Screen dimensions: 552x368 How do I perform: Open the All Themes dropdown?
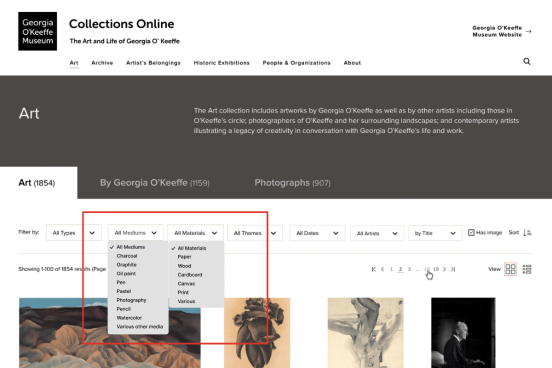(x=255, y=233)
